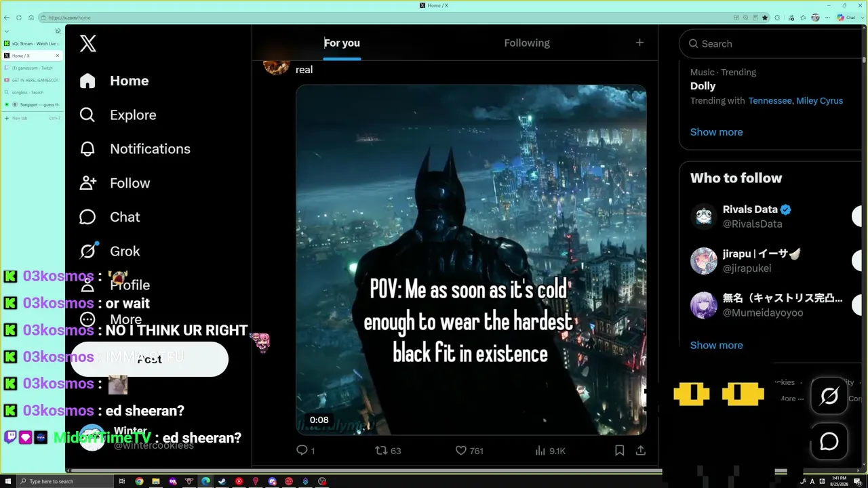Show more trending topics
868x488 pixels.
(716, 132)
